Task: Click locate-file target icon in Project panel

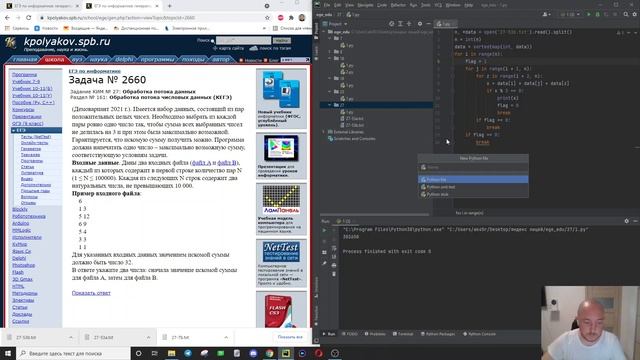Action: [x=392, y=24]
